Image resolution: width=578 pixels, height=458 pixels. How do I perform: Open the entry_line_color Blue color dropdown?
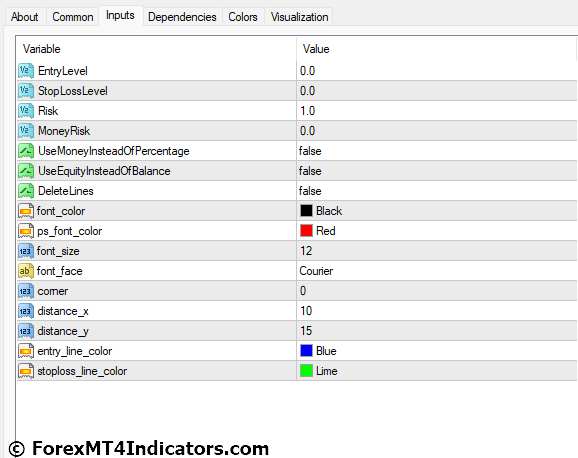point(437,351)
